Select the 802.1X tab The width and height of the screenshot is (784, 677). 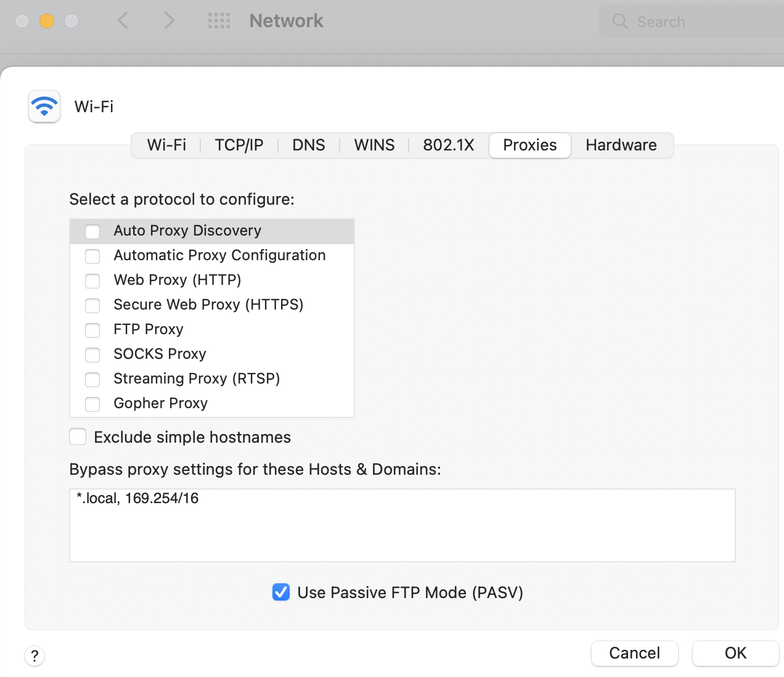point(448,146)
